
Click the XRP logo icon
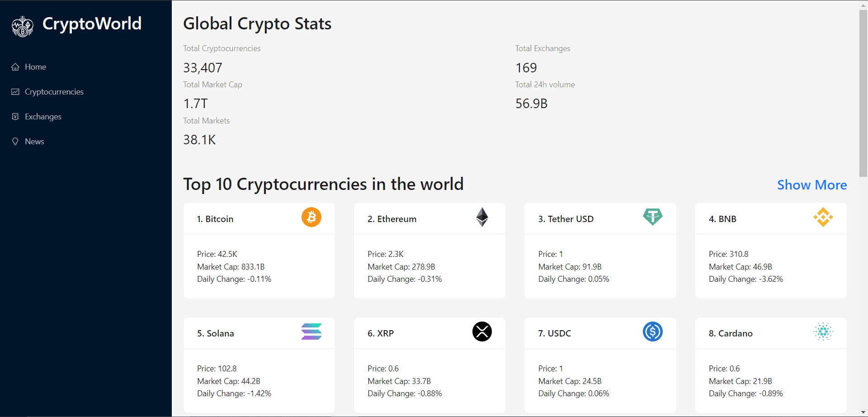(482, 332)
